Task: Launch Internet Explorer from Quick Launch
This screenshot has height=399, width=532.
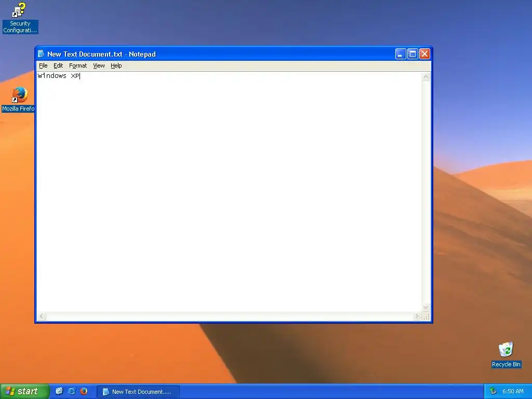Action: (72, 391)
